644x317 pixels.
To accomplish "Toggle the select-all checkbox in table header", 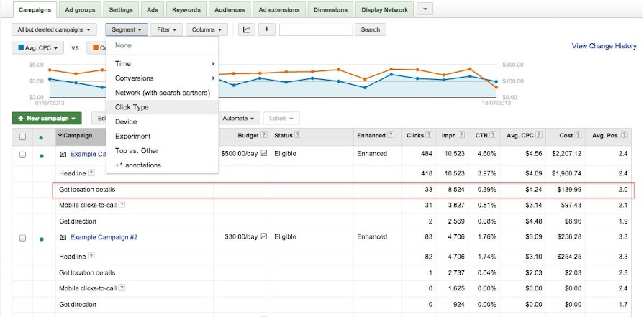I will [x=23, y=137].
